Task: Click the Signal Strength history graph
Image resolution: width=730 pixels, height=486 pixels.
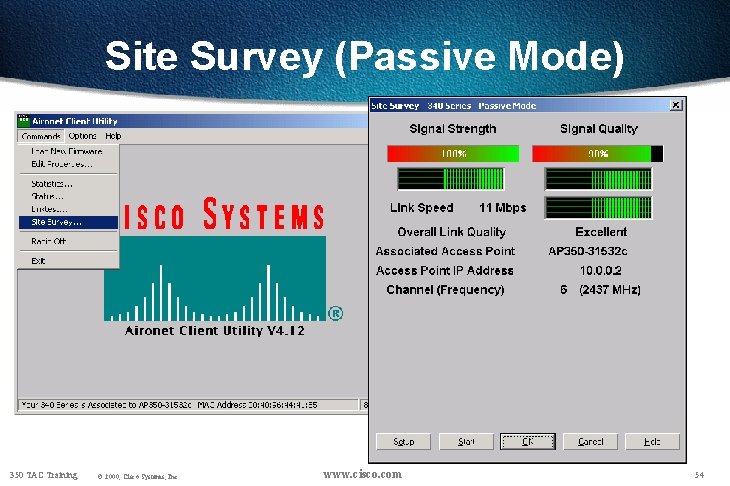Action: 451,179
